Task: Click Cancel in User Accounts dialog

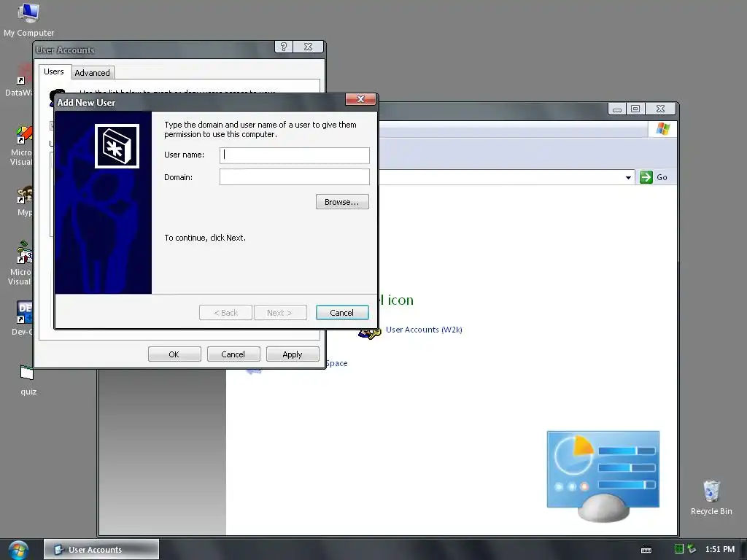Action: point(233,354)
